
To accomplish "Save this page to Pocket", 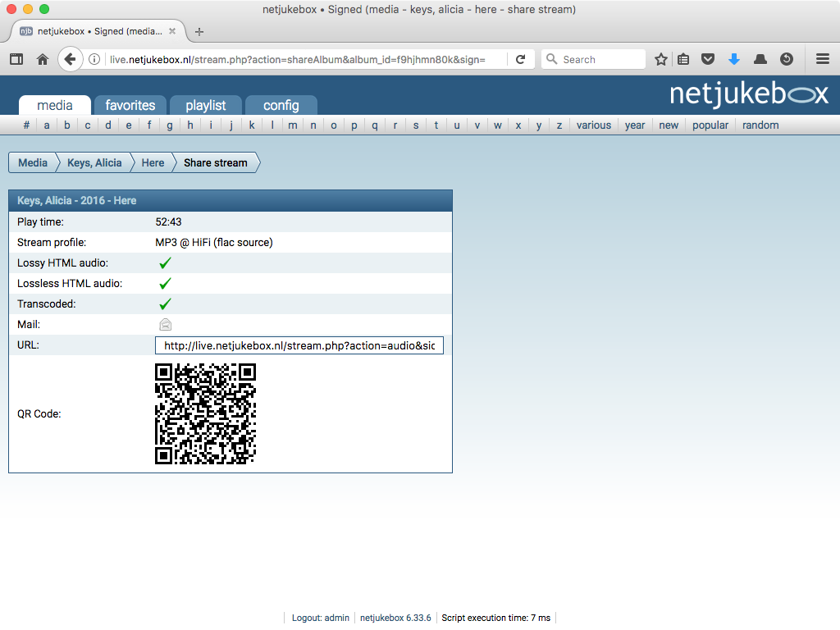I will 708,58.
